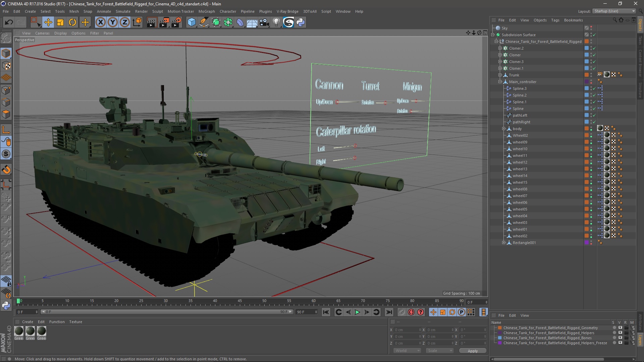This screenshot has width=644, height=362.
Task: Click the Apply button
Action: coord(473,351)
